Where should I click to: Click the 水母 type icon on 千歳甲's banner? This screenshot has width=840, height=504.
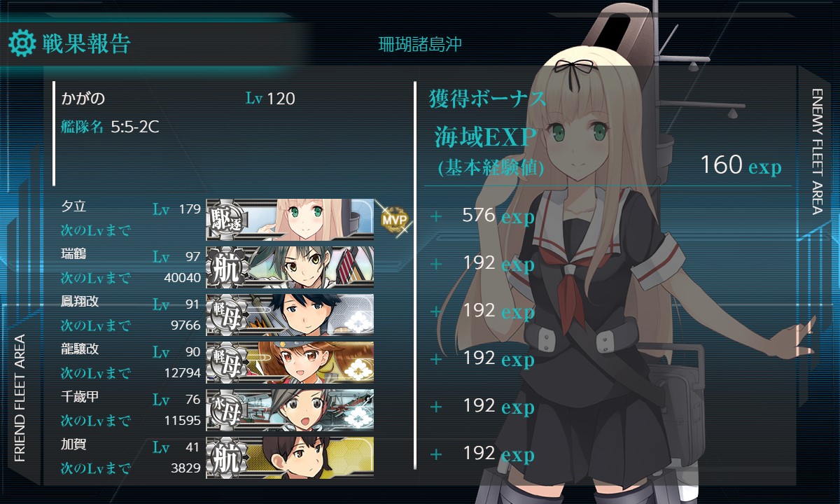coord(227,409)
